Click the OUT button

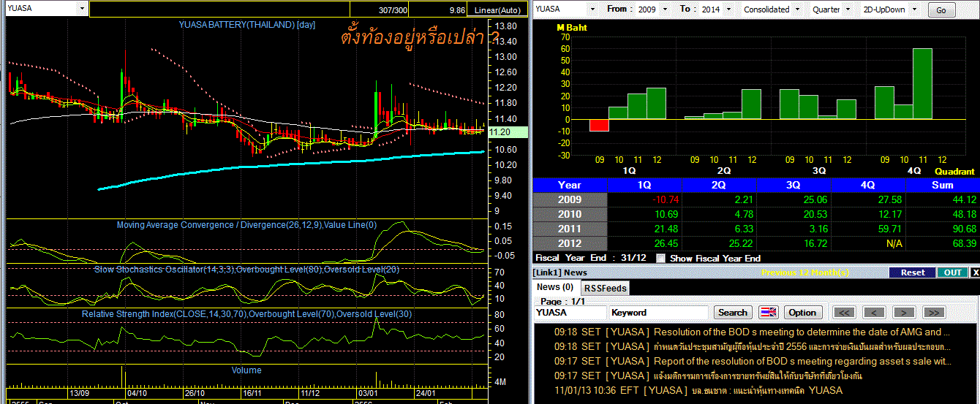(953, 272)
